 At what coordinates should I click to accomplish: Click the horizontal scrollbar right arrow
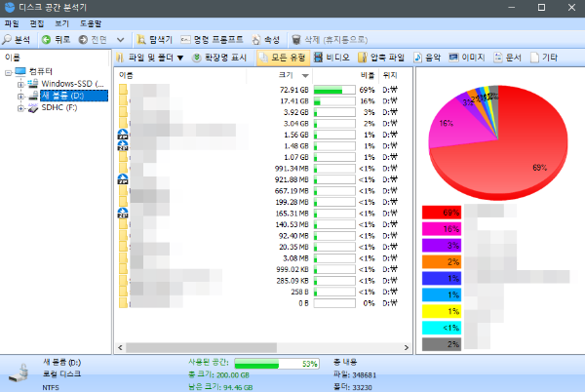(407, 347)
